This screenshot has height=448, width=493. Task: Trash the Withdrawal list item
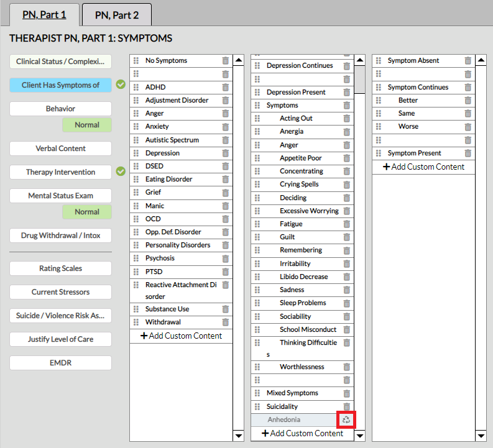coord(225,322)
